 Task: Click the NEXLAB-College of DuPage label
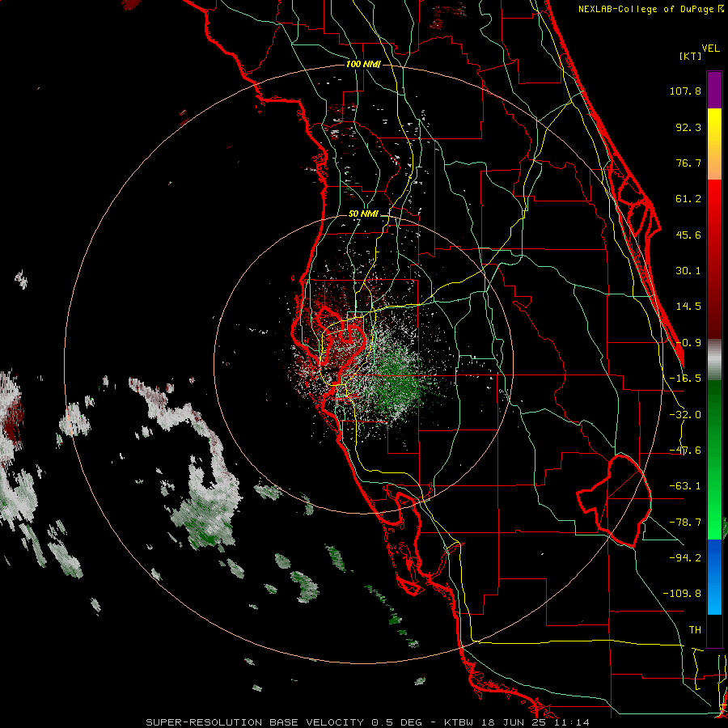tap(651, 9)
